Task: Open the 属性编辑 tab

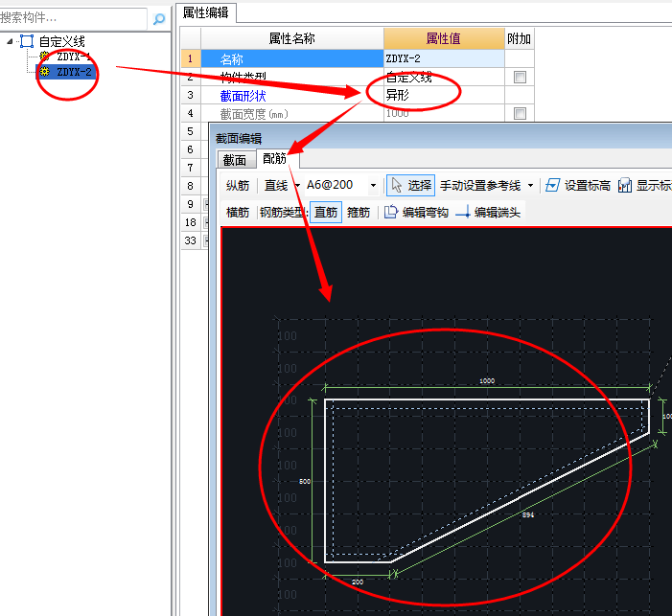Action: [x=206, y=12]
